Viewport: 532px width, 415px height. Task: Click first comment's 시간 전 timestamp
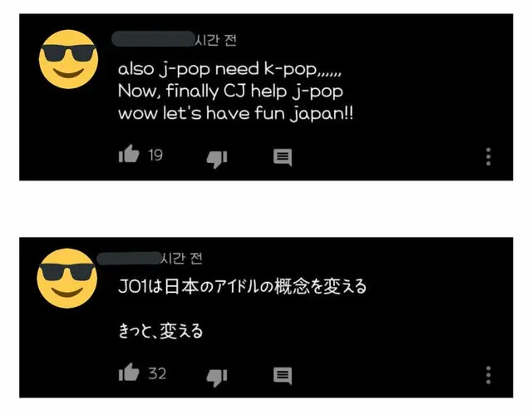click(216, 40)
